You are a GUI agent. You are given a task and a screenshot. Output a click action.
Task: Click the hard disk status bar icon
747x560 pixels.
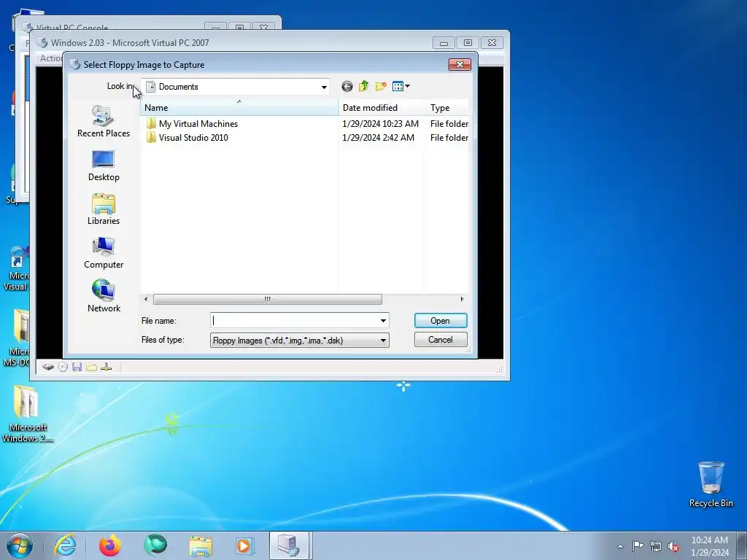pos(47,367)
